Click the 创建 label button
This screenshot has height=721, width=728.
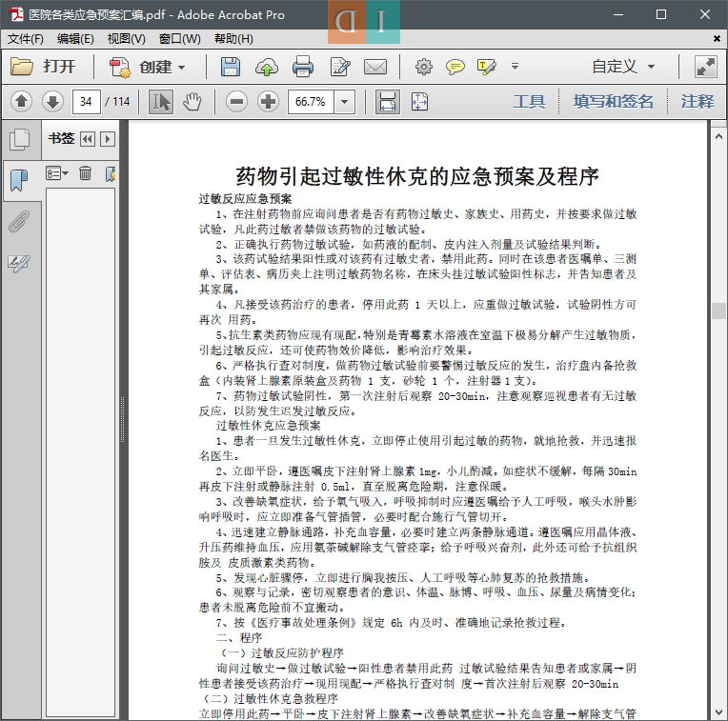[155, 68]
